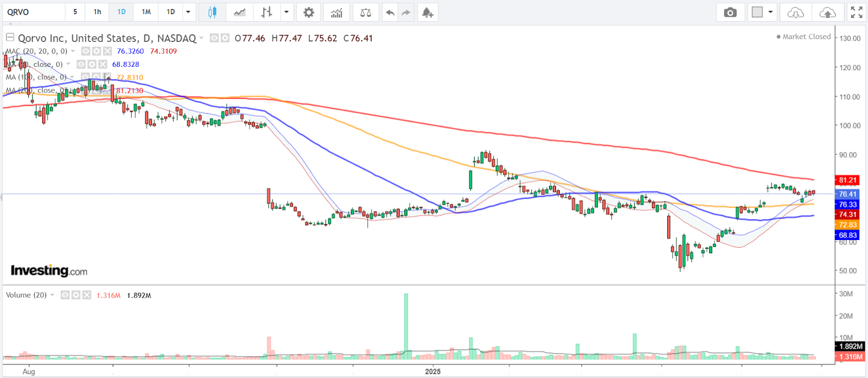This screenshot has height=378, width=868.
Task: Hide the Volume (20) indicator
Action: click(65, 295)
